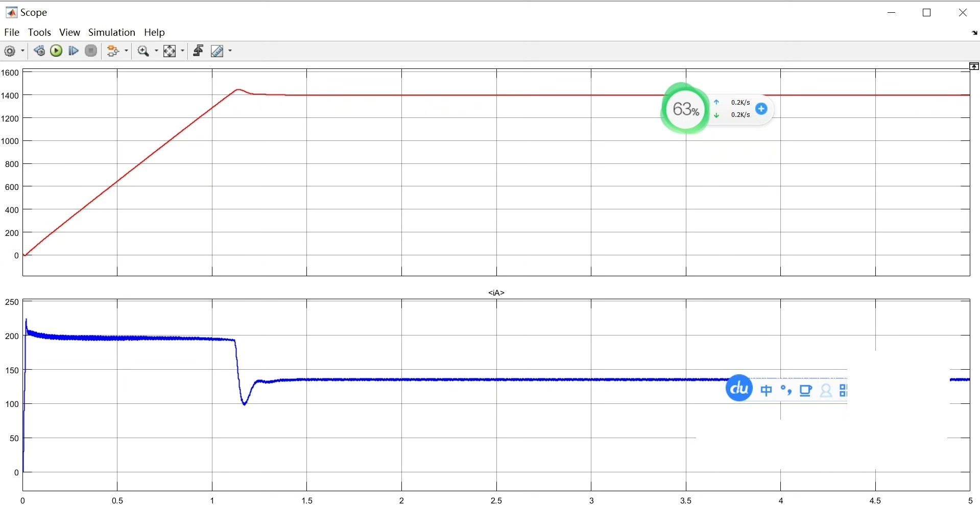Run the simulation with the green play button
980x505 pixels.
(56, 51)
